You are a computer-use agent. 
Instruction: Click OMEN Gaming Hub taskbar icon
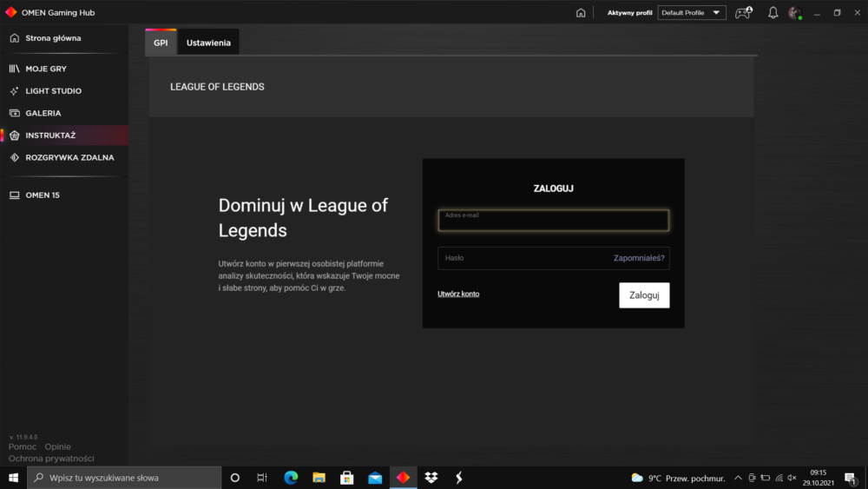(403, 478)
